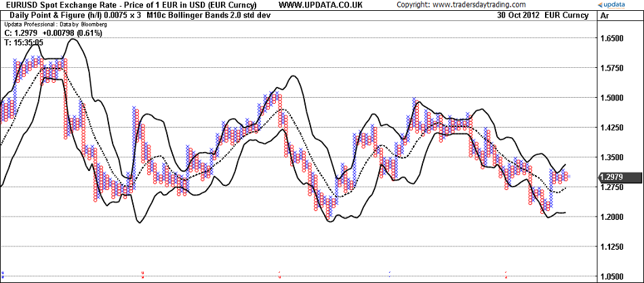Click the 1.0500 price axis label

(x=611, y=276)
